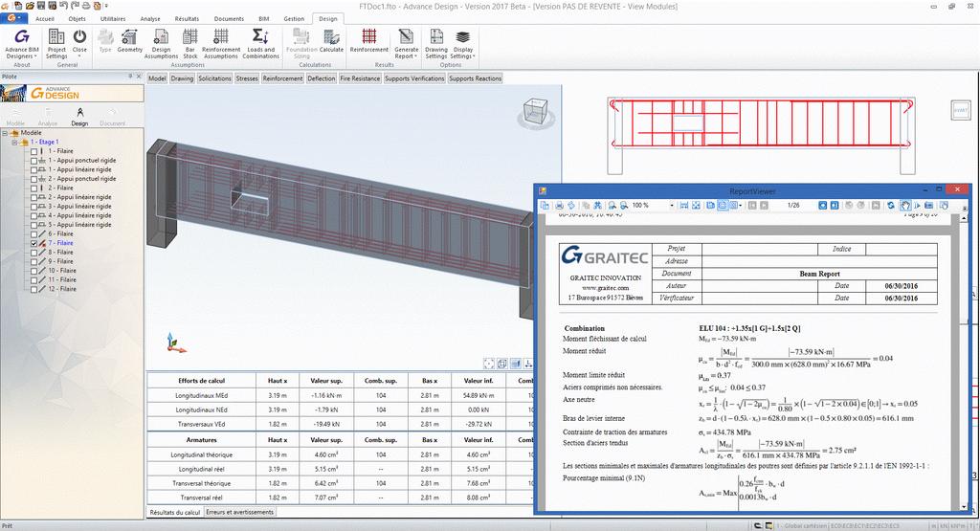Click the pilot panel pin button
980x531 pixels.
130,77
